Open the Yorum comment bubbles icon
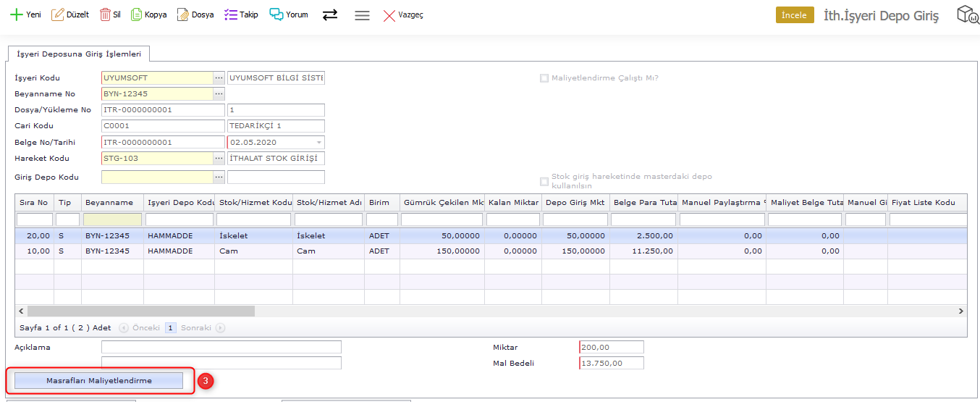The image size is (980, 402). coord(276,14)
